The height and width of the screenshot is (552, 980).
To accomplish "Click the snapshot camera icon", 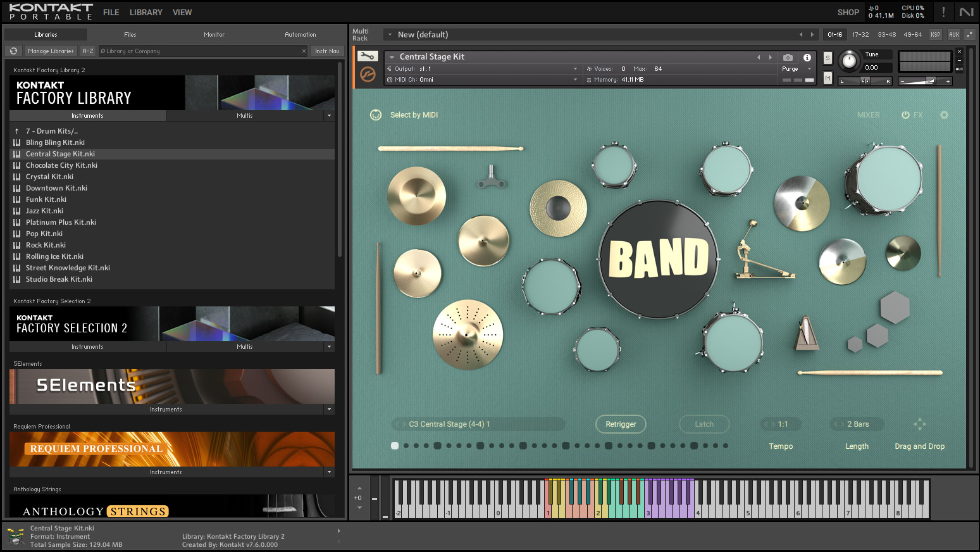I will (x=788, y=57).
